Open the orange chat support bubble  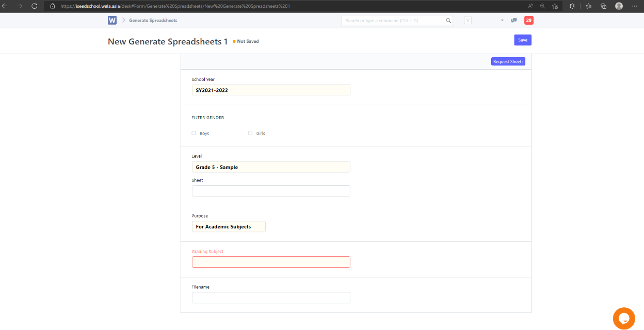pos(623,318)
